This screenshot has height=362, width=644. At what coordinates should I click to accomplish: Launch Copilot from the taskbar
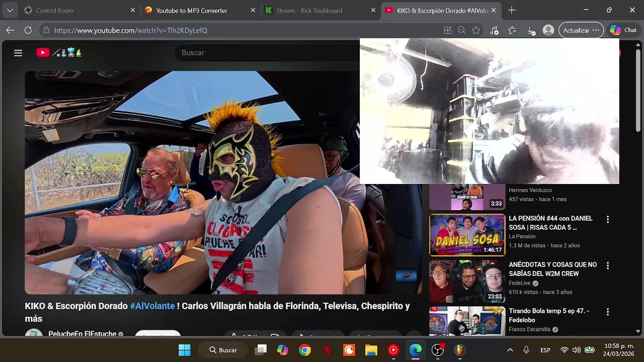tap(283, 350)
